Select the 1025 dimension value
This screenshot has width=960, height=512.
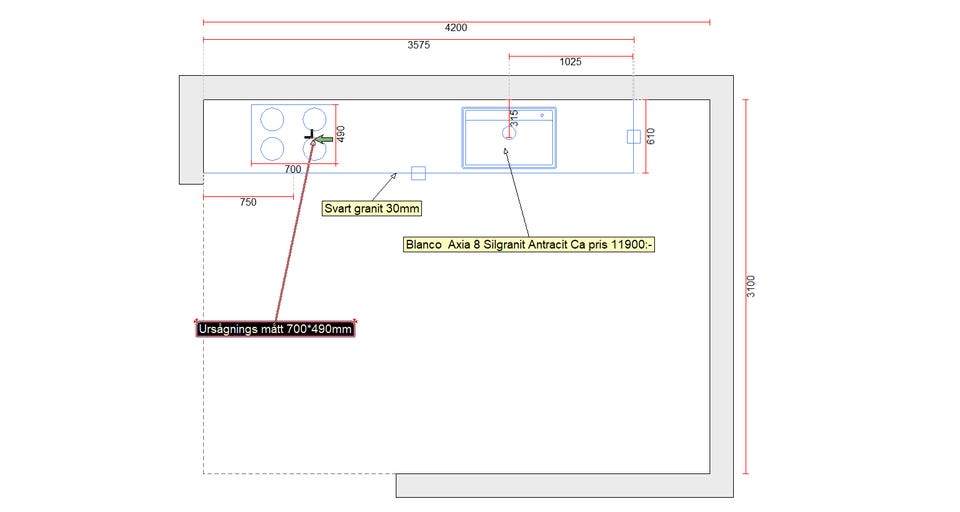[x=570, y=62]
